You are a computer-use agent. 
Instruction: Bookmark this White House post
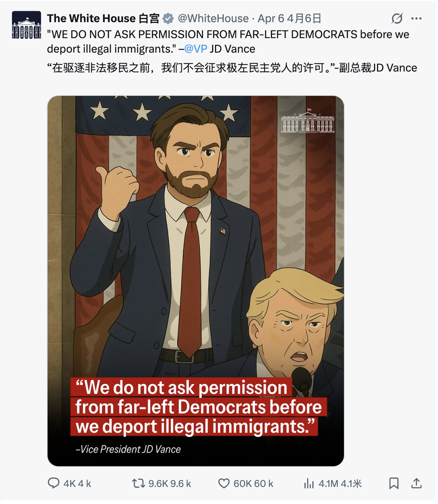click(394, 483)
